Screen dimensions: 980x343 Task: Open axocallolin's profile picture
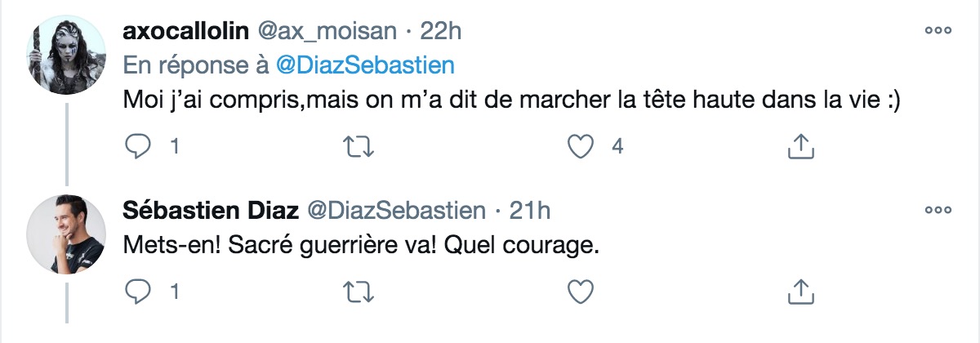[x=66, y=54]
